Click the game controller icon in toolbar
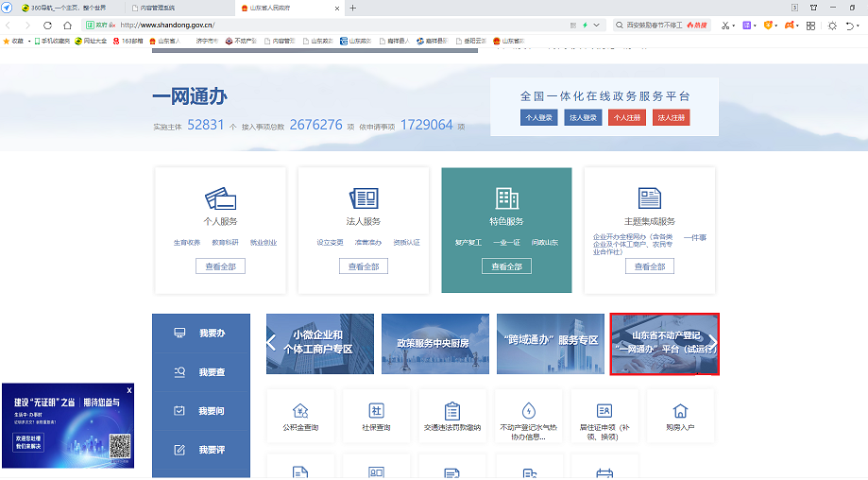 (x=789, y=26)
